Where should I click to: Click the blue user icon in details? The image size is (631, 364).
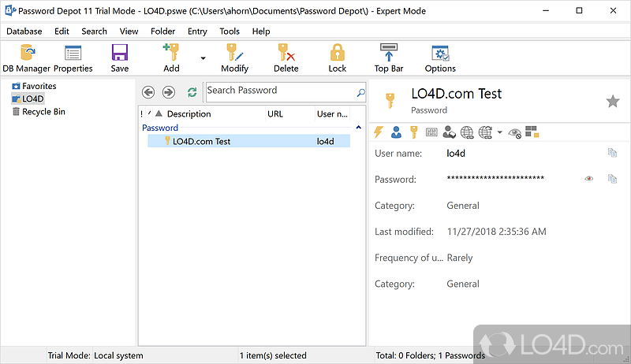(x=396, y=132)
